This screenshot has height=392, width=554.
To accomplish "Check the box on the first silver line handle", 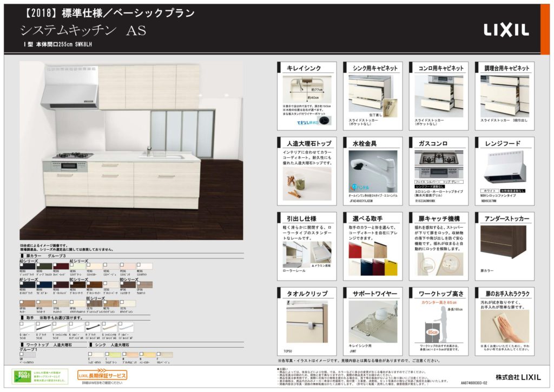I will [22, 323].
